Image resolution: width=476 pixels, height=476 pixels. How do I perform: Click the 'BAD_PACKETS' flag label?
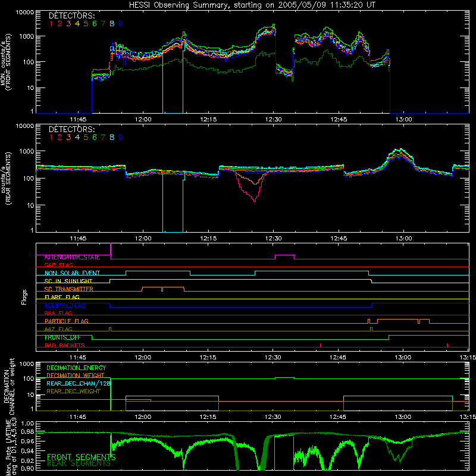pos(65,346)
